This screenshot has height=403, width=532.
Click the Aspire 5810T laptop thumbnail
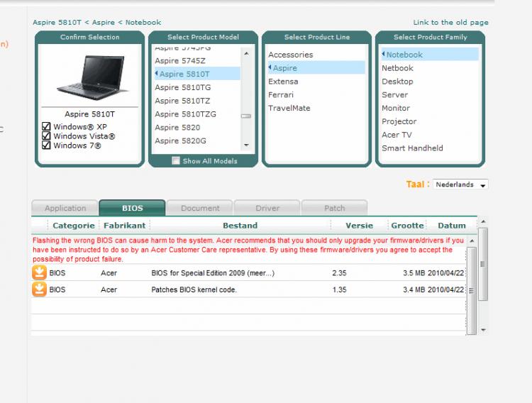coord(92,77)
